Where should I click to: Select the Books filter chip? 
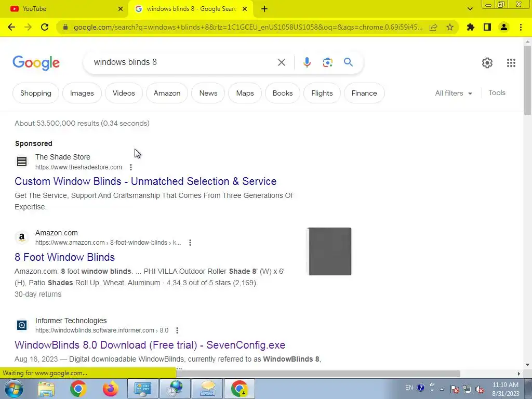tap(283, 93)
